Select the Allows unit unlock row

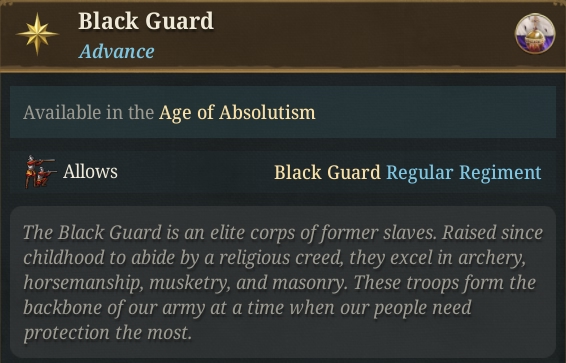click(x=283, y=172)
